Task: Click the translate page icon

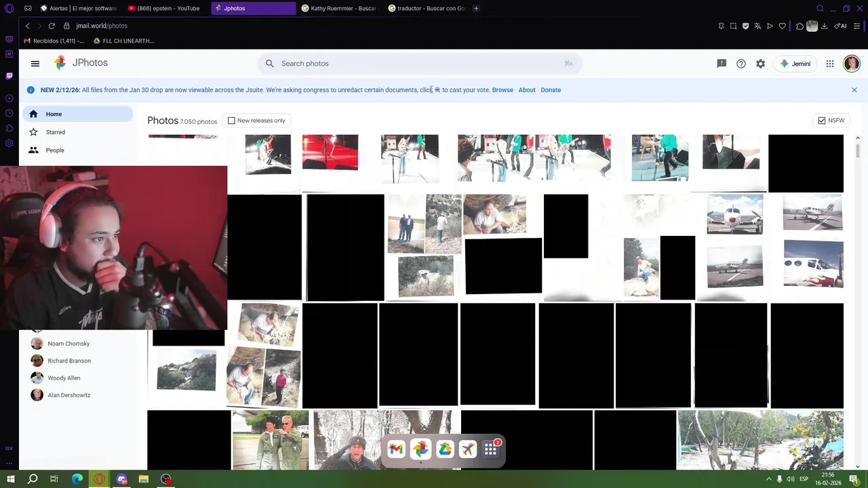Action: (x=757, y=26)
